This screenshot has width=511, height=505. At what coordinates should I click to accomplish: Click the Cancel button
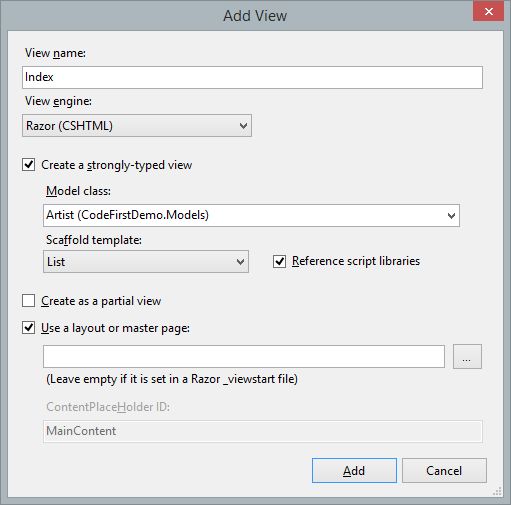(444, 471)
